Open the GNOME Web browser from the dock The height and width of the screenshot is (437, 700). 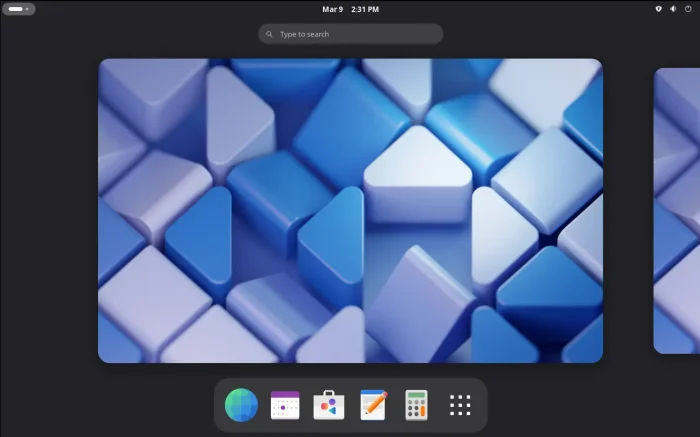coord(241,405)
